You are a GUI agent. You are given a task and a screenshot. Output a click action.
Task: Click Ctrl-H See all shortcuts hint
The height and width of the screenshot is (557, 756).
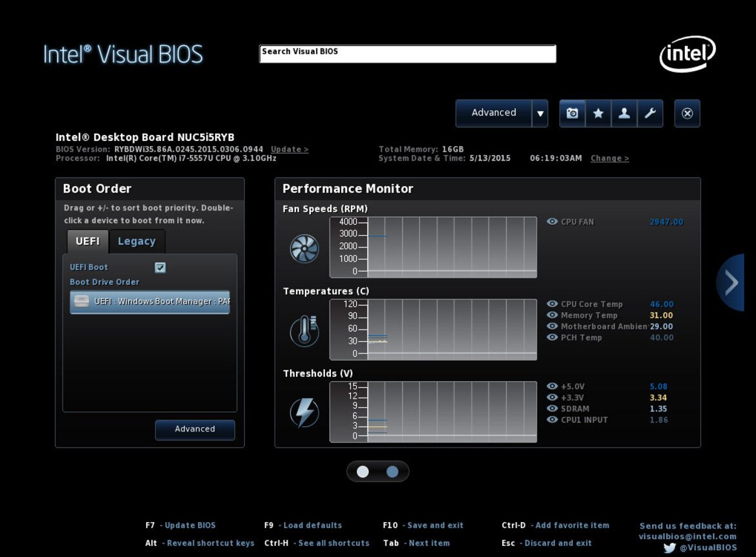(x=317, y=543)
